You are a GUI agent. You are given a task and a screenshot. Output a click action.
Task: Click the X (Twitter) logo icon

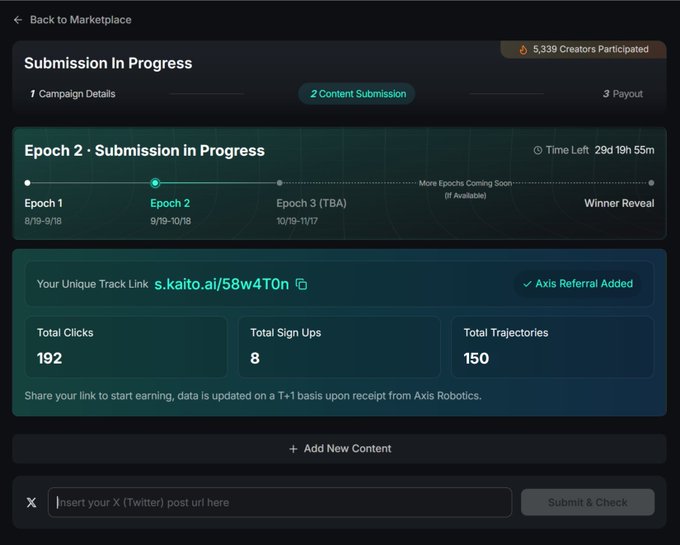point(31,503)
